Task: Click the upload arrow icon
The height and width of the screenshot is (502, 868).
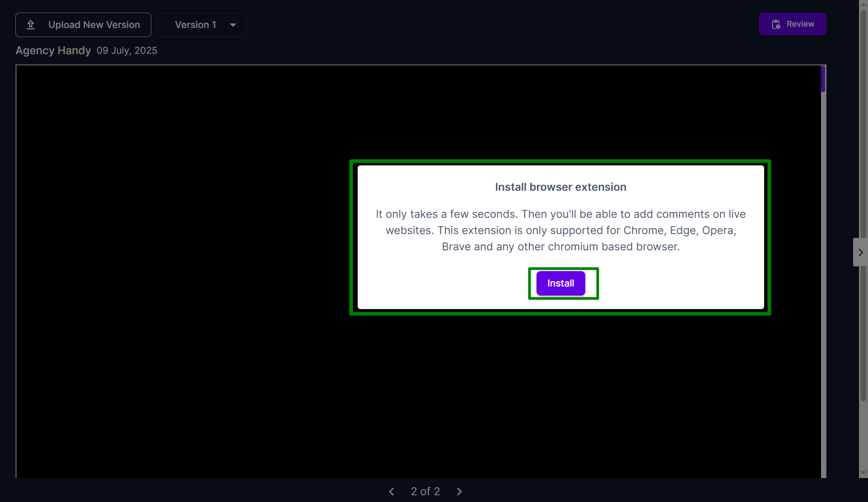Action: point(31,25)
